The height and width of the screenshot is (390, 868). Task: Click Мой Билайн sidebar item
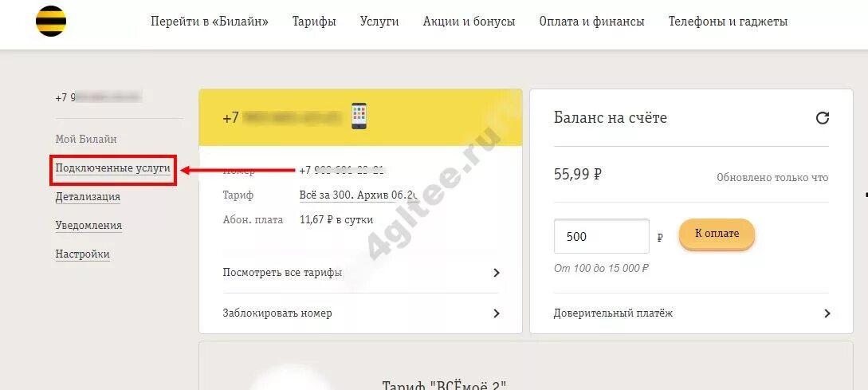[86, 139]
